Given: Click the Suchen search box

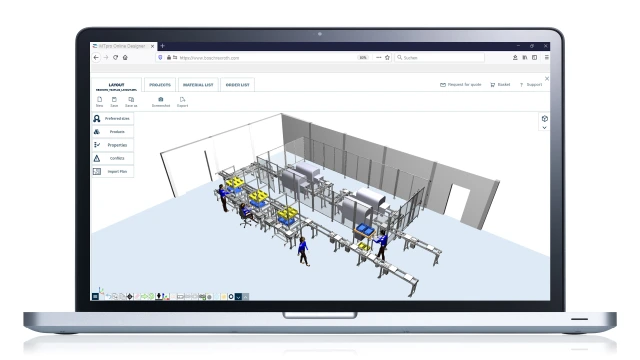Looking at the screenshot, I should coord(440,58).
